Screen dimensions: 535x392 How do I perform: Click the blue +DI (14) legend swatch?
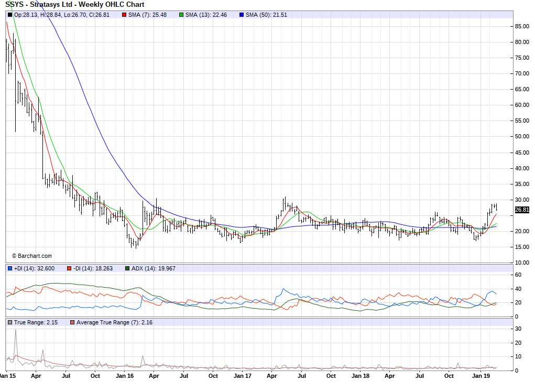(x=10, y=268)
